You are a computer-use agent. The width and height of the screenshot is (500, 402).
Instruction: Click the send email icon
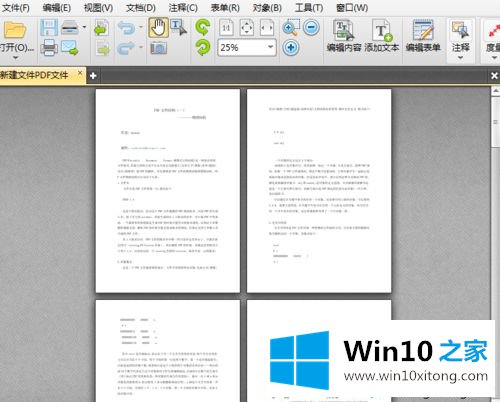(x=70, y=48)
